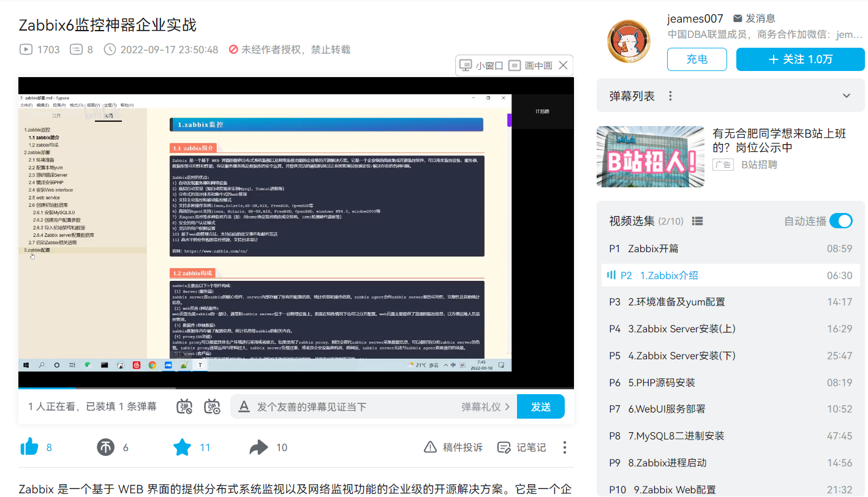868x497 pixels.
Task: Switch episode list view icon next to 视频选集
Action: 697,221
